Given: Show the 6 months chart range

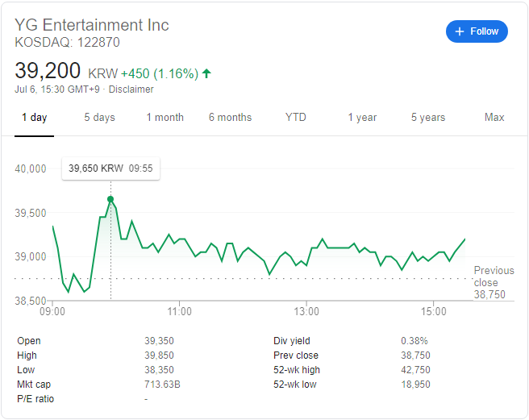Looking at the screenshot, I should (230, 118).
